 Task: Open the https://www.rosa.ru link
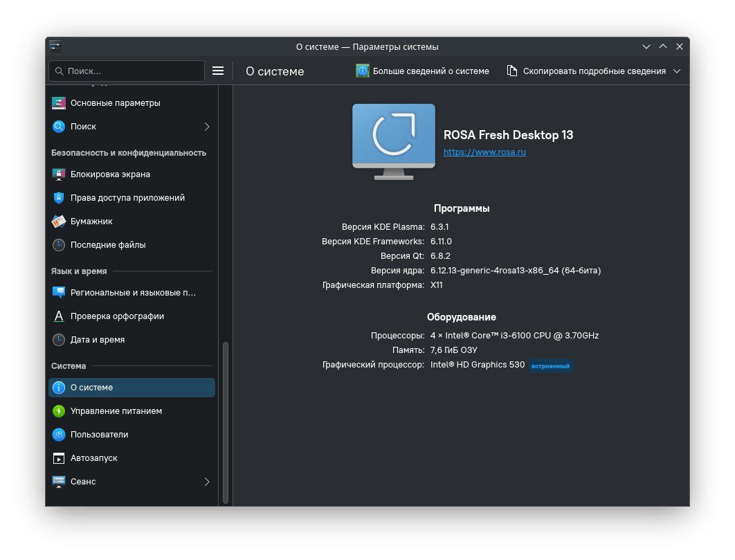(x=484, y=152)
